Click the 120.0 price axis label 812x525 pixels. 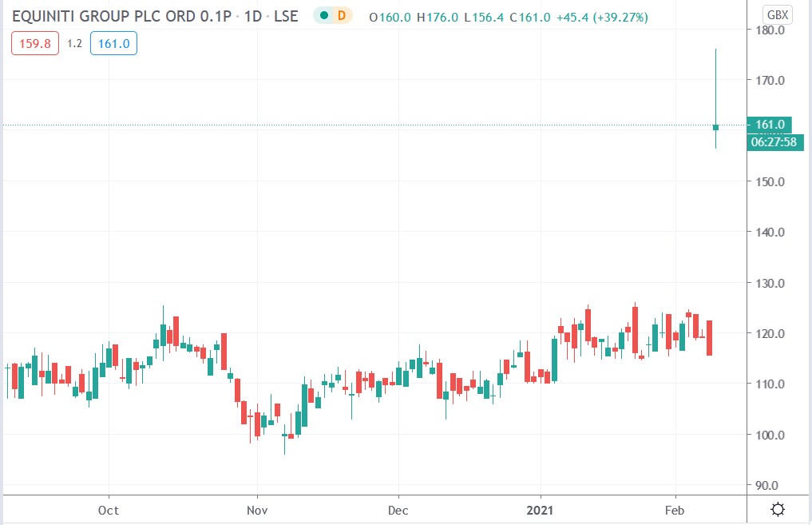tap(770, 334)
